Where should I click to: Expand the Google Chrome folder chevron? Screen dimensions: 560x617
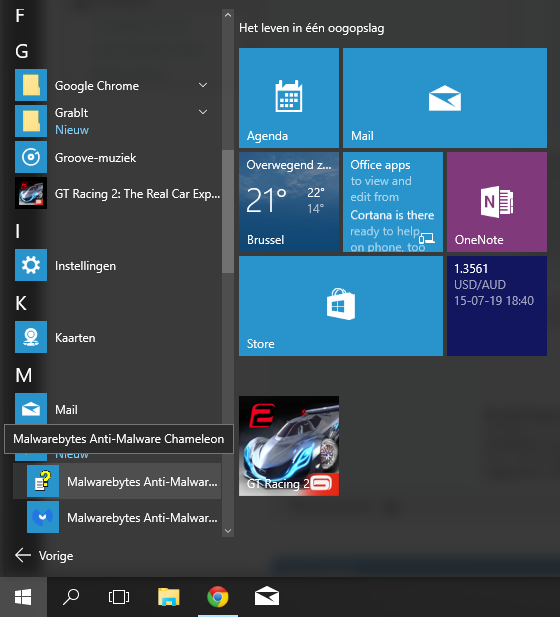[203, 85]
